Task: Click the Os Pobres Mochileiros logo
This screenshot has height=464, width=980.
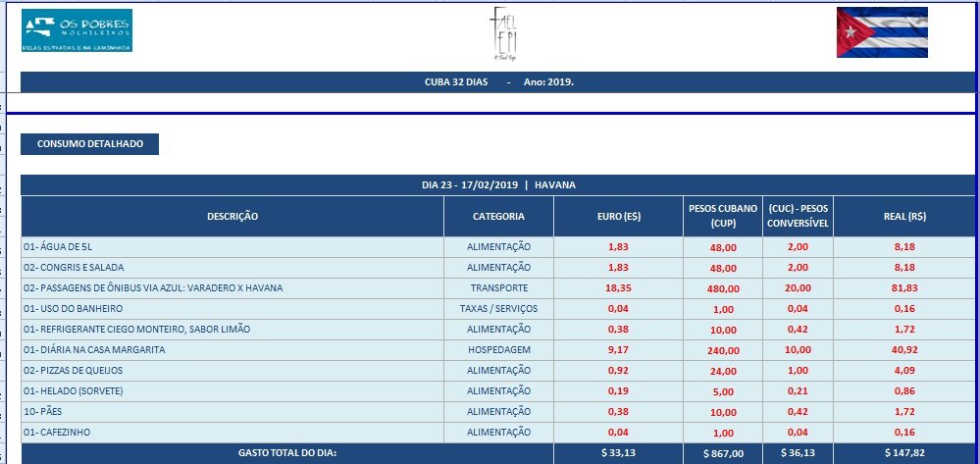Action: point(77,31)
